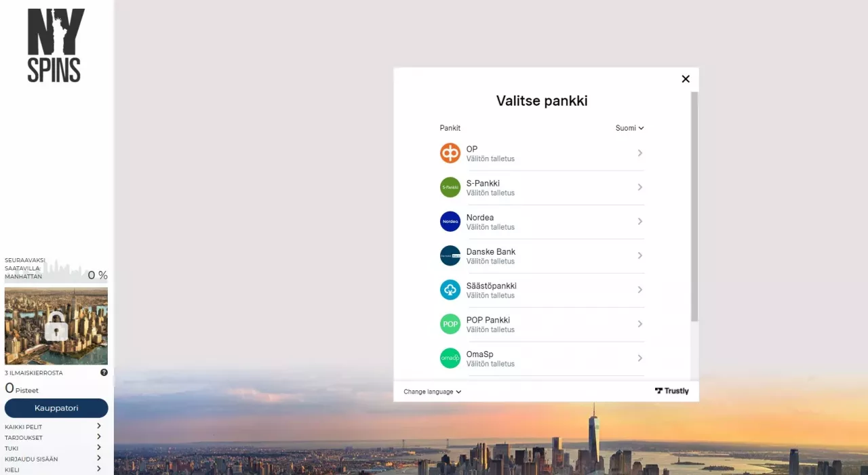Select Danske Bank name

click(x=491, y=251)
